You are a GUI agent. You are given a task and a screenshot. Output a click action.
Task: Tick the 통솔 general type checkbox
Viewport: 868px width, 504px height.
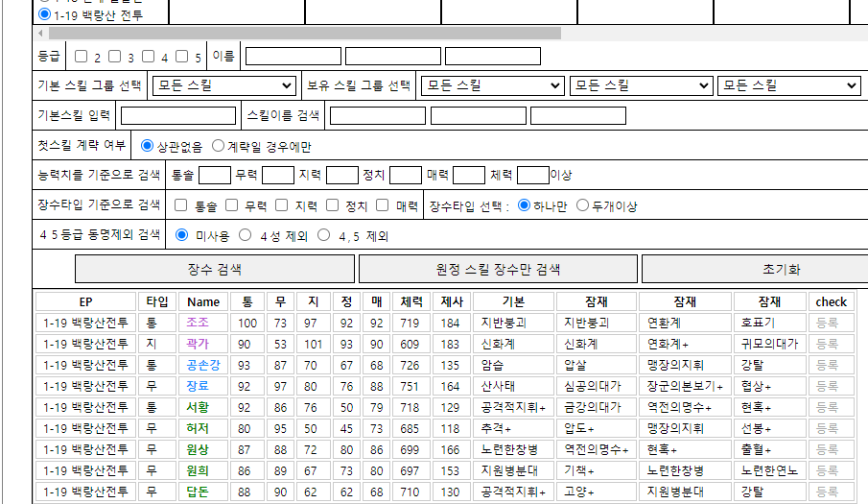pyautogui.click(x=181, y=205)
